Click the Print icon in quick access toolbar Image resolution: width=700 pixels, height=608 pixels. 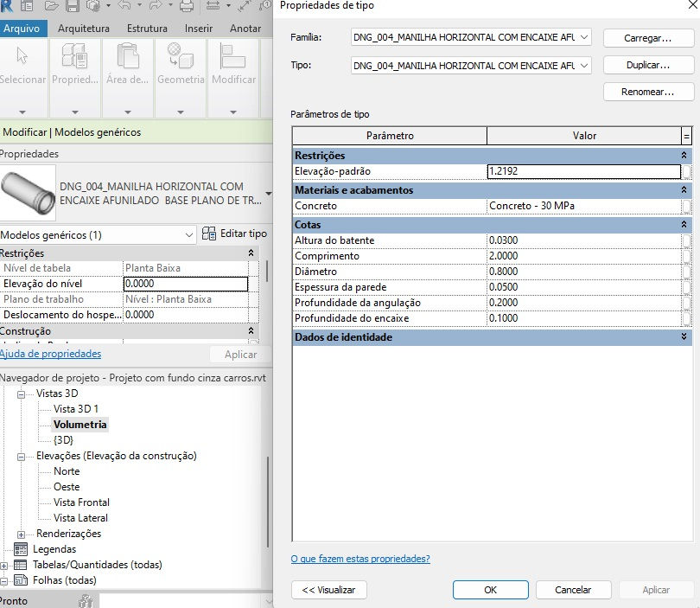pyautogui.click(x=187, y=6)
